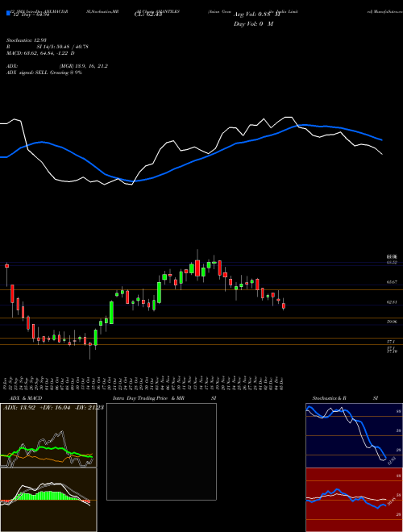Click the 'Day Vol: 0 M' readout

(253, 23)
